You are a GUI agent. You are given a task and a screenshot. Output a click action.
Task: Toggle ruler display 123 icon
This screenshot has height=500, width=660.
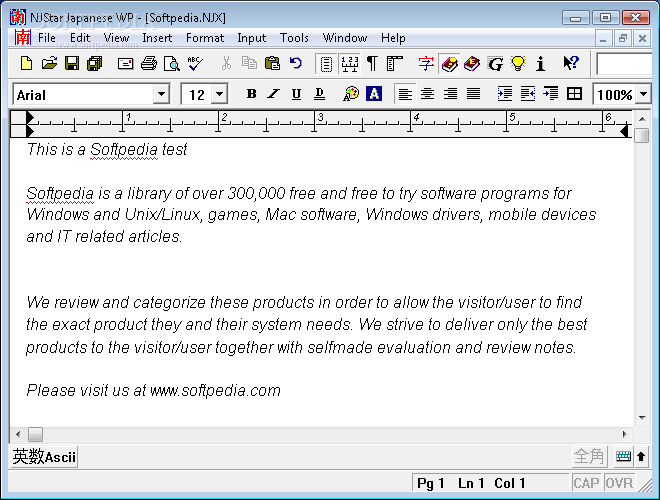[x=350, y=64]
